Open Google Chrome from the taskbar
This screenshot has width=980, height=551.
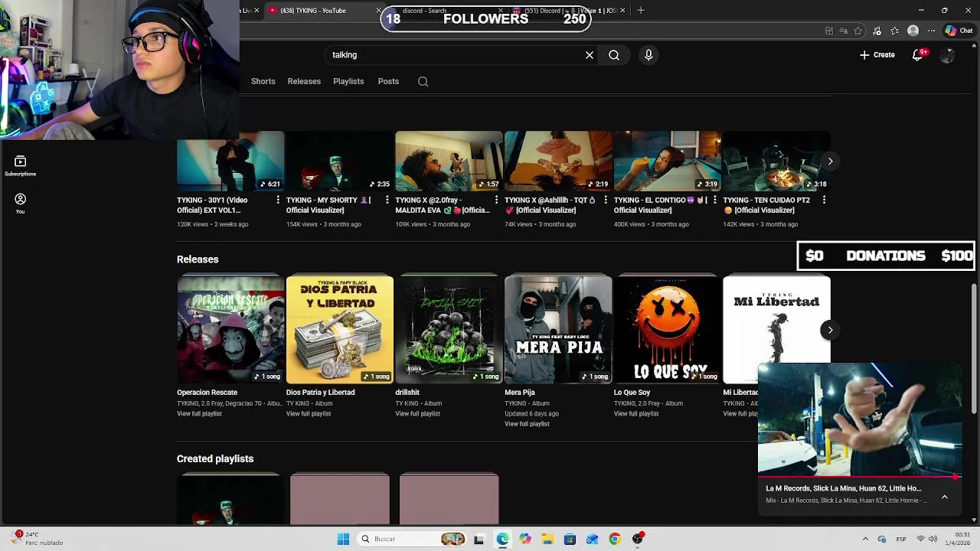coord(614,539)
